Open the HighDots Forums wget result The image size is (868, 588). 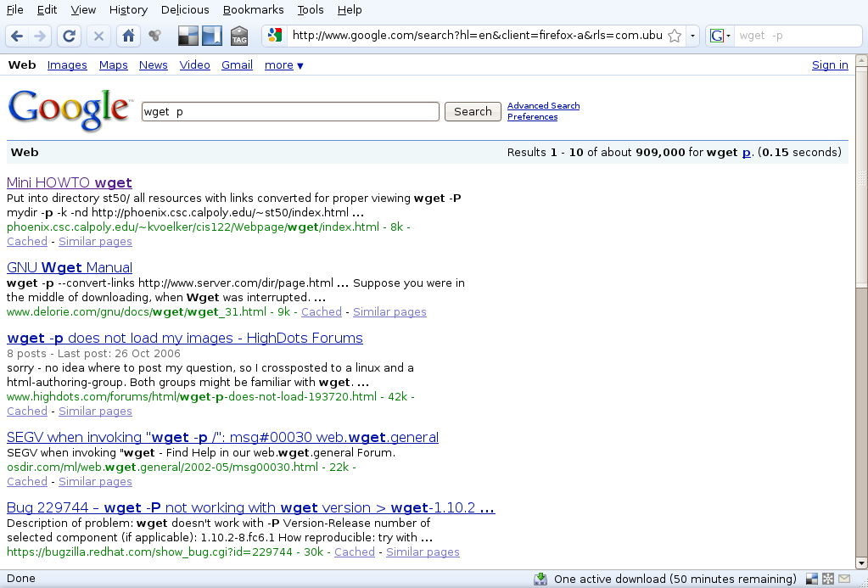(x=185, y=339)
